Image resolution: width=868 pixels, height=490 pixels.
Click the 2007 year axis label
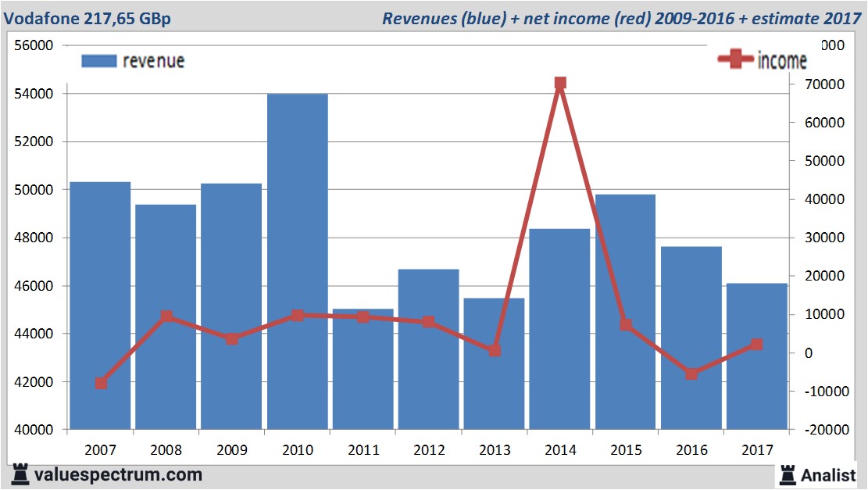pos(100,449)
